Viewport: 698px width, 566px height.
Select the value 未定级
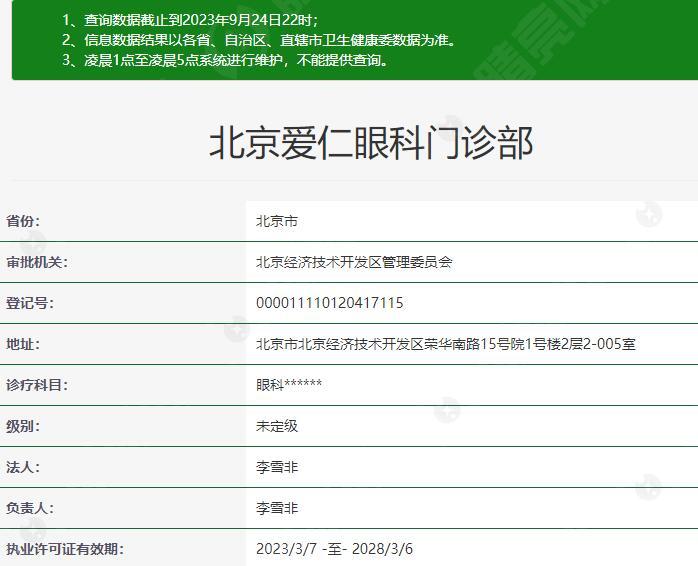click(x=277, y=426)
